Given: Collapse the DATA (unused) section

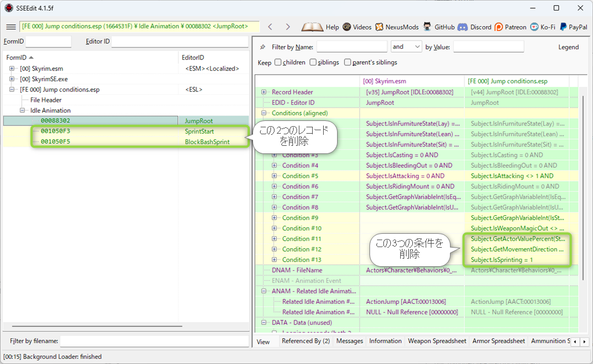Looking at the screenshot, I should tap(263, 322).
